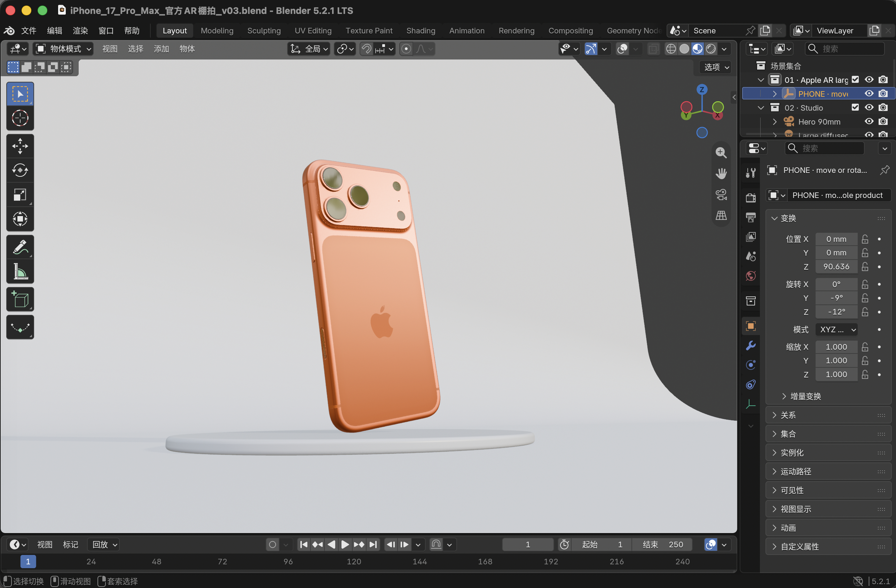Toggle auto keying record button

tap(273, 545)
